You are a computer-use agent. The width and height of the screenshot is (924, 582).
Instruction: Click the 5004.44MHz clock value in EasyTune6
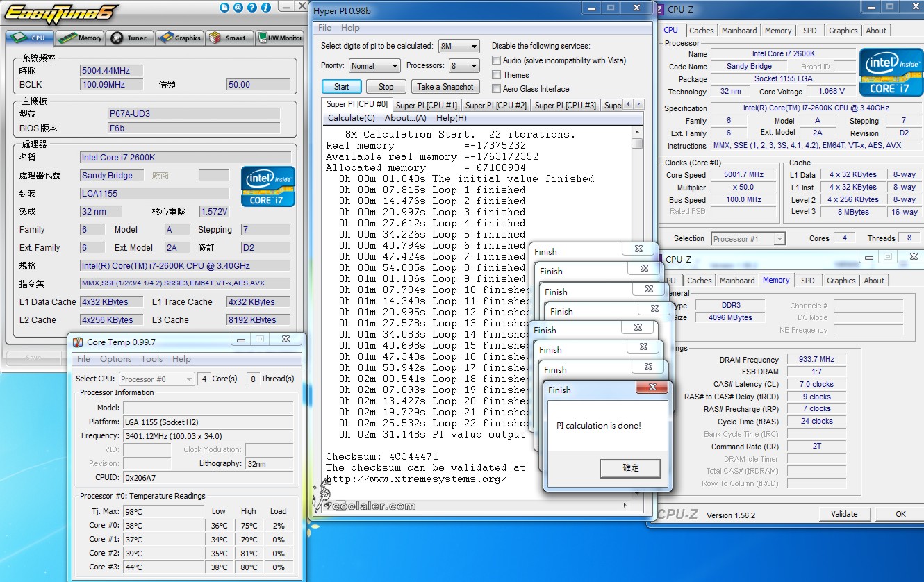(112, 70)
